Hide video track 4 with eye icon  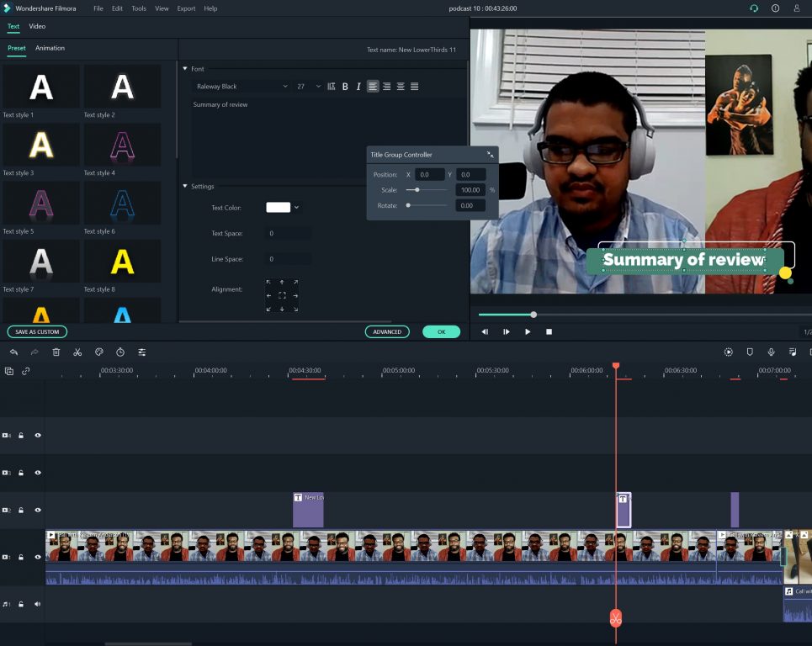pyautogui.click(x=38, y=436)
